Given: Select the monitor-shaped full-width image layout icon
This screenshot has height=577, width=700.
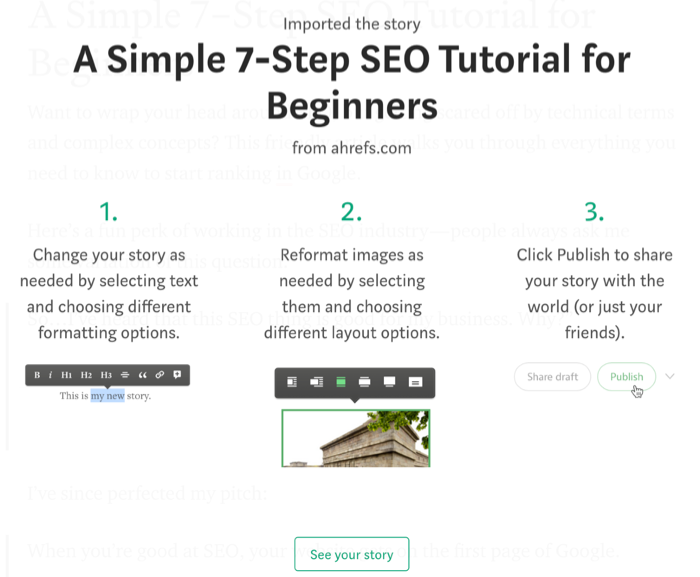Looking at the screenshot, I should pyautogui.click(x=390, y=382).
